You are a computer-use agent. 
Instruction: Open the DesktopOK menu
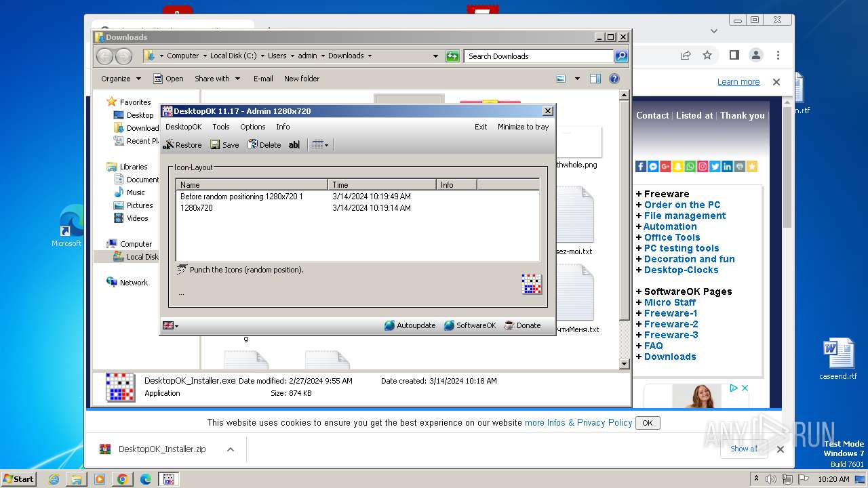(x=184, y=127)
